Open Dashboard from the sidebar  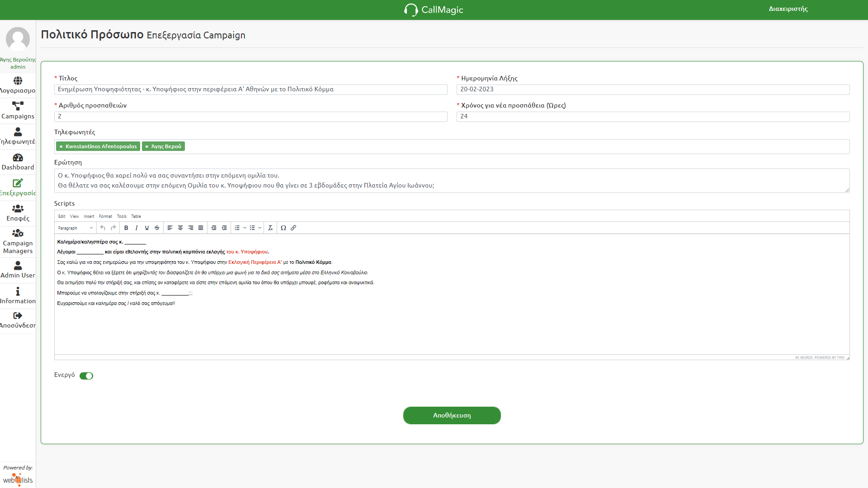(x=18, y=162)
